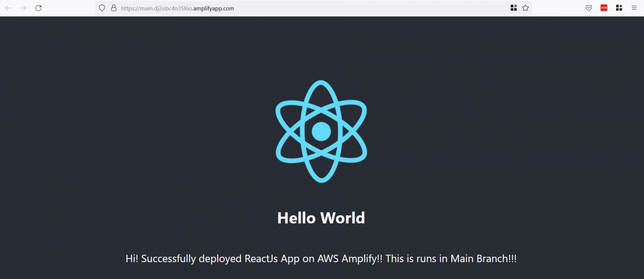Click the page actions grid icon beside the star
Image resolution: width=644 pixels, height=279 pixels.
[x=514, y=8]
